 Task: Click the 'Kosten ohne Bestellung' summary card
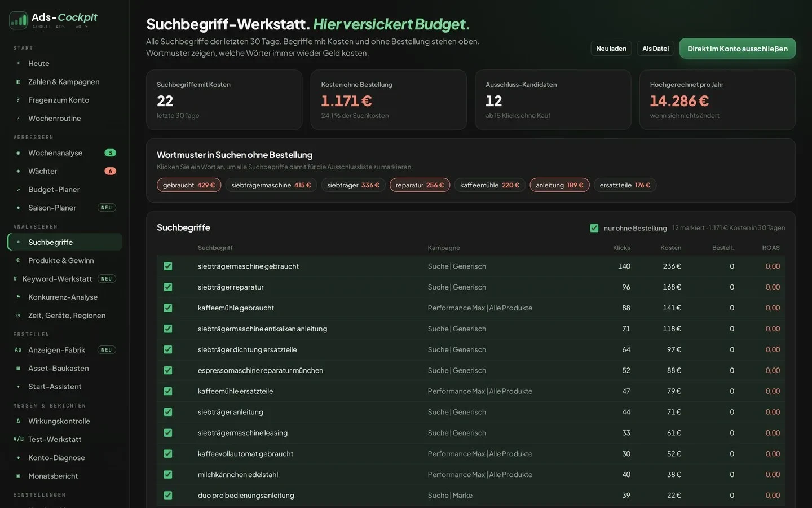(389, 100)
